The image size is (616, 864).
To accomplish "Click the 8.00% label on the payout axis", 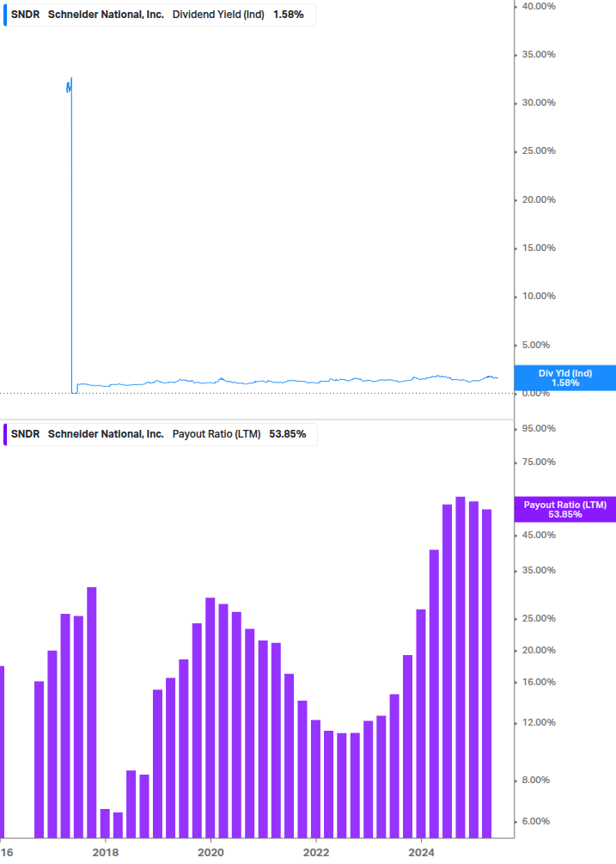I will pyautogui.click(x=536, y=780).
